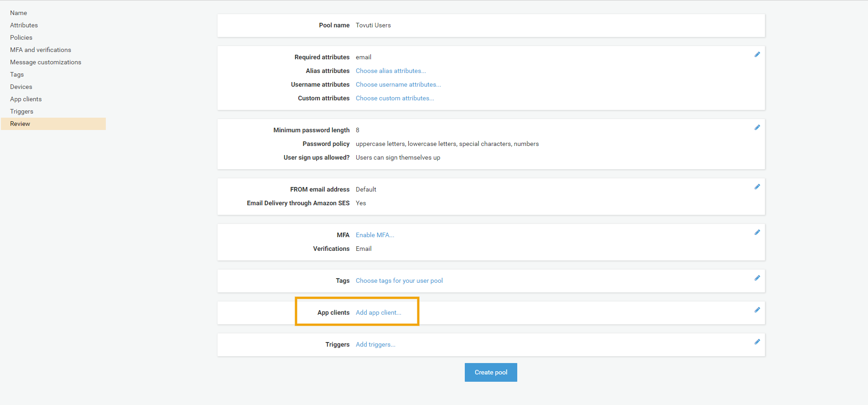The width and height of the screenshot is (868, 405).
Task: Edit App clients section using pencil icon
Action: pos(757,310)
